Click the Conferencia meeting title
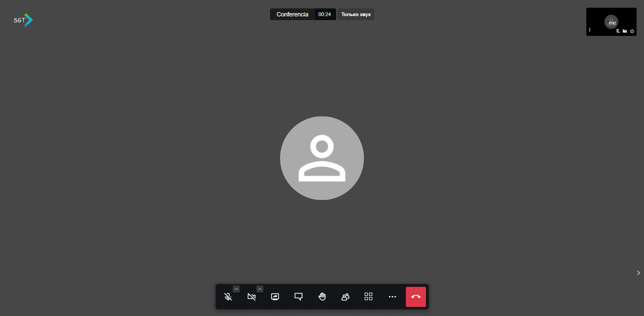Image resolution: width=644 pixels, height=316 pixels. [292, 14]
